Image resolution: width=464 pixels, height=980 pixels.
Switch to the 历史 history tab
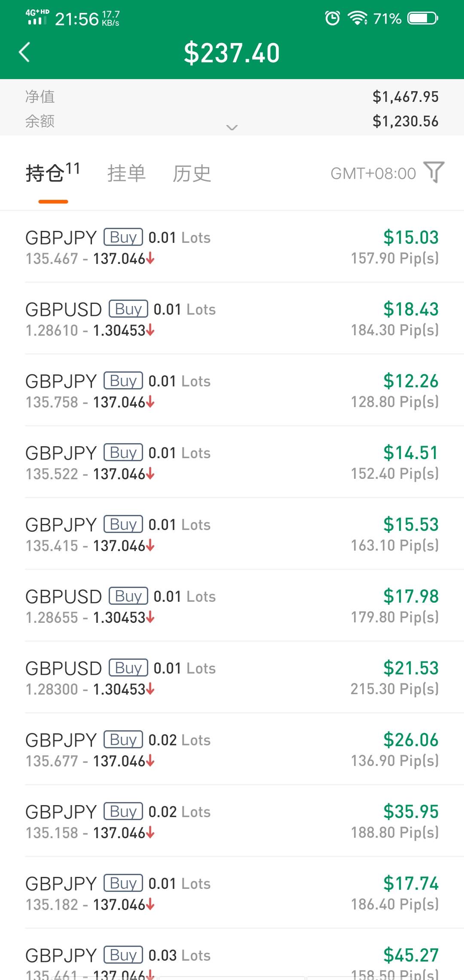tap(192, 174)
